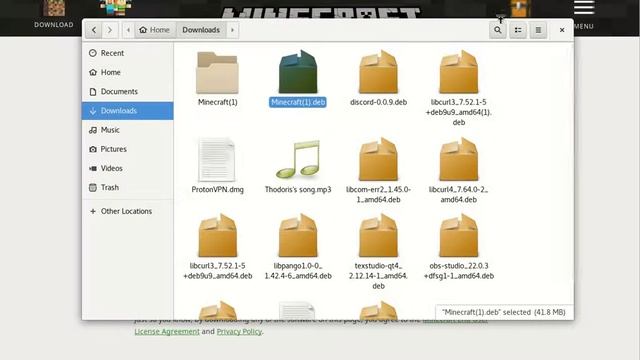Viewport: 640px width, 360px height.
Task: Select libpango1.0-0_1.42.4-6_amd64.deb package icon
Action: pos(298,236)
